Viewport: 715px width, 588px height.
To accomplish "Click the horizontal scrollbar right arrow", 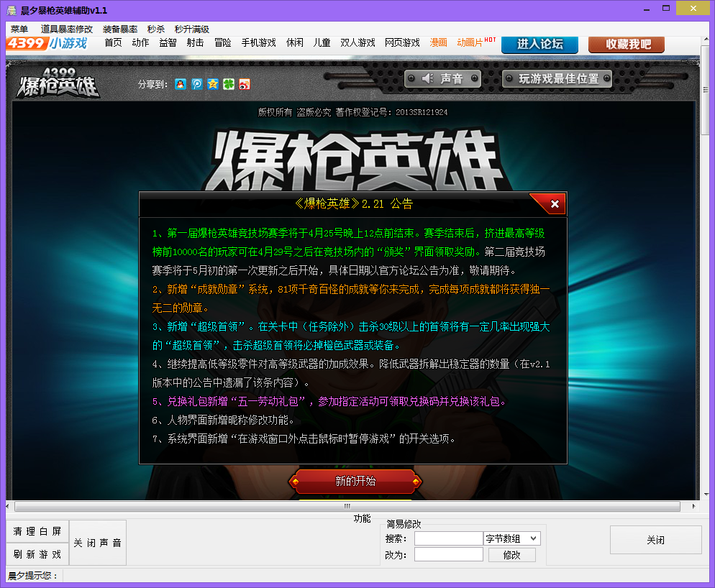I will point(693,506).
